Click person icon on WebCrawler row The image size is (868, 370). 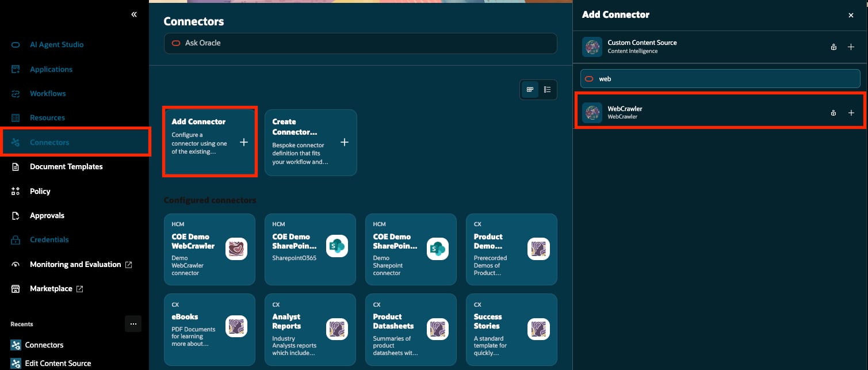(x=833, y=113)
